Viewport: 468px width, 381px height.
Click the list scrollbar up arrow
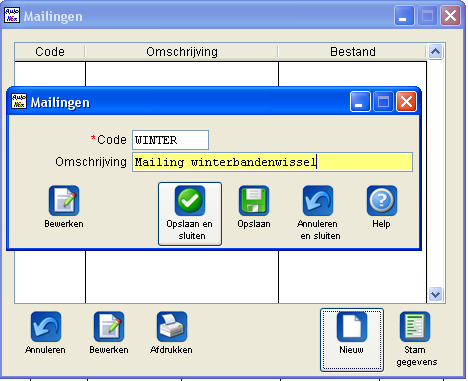(435, 52)
